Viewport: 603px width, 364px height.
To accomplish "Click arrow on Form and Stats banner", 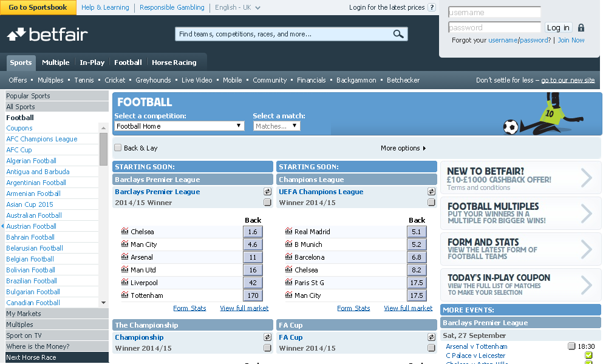I will (587, 249).
